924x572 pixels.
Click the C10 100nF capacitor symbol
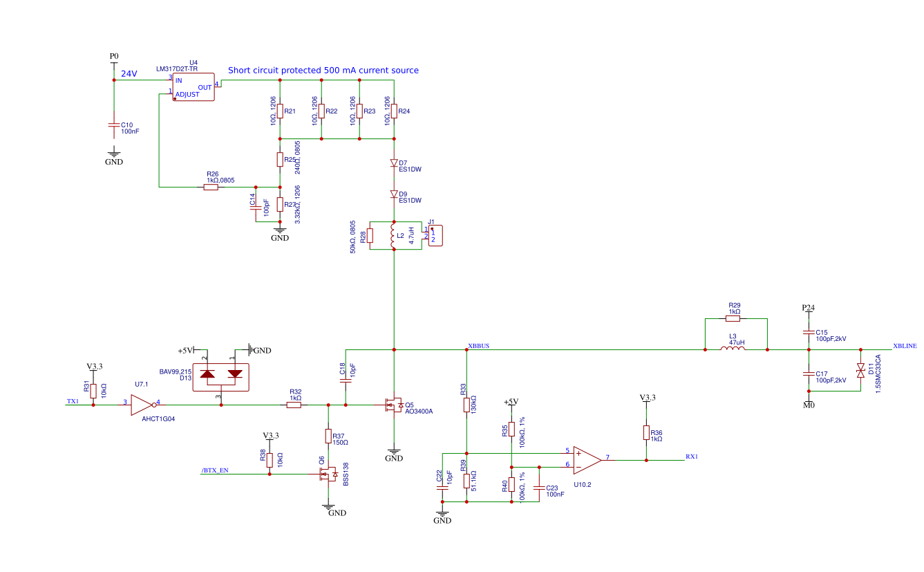point(114,126)
